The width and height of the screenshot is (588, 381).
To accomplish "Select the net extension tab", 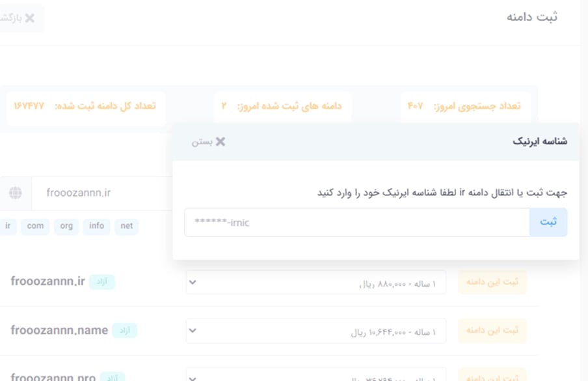I will click(126, 227).
